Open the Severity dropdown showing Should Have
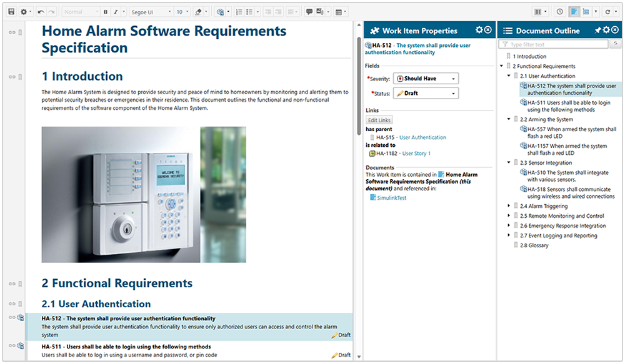Image resolution: width=625 pixels, height=364 pixels. click(425, 78)
